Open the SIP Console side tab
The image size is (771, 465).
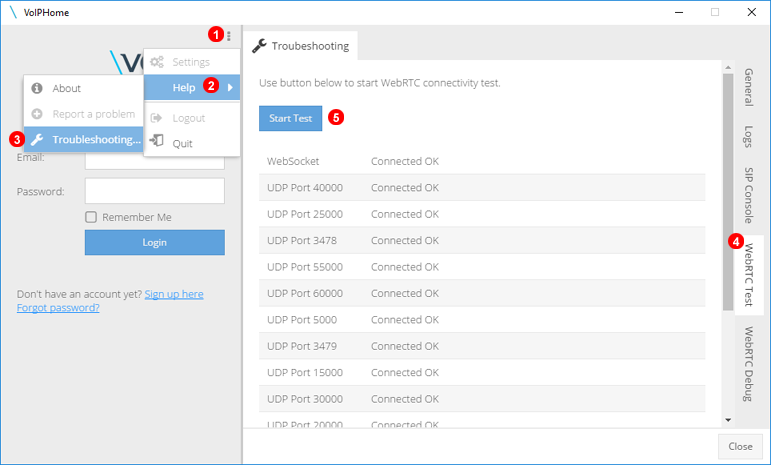[x=749, y=195]
